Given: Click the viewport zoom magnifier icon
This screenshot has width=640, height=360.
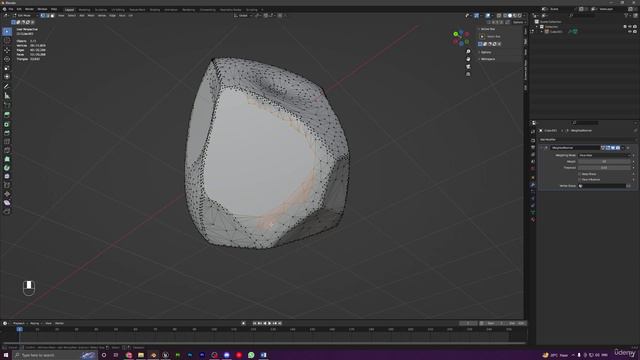Looking at the screenshot, I should 468,52.
